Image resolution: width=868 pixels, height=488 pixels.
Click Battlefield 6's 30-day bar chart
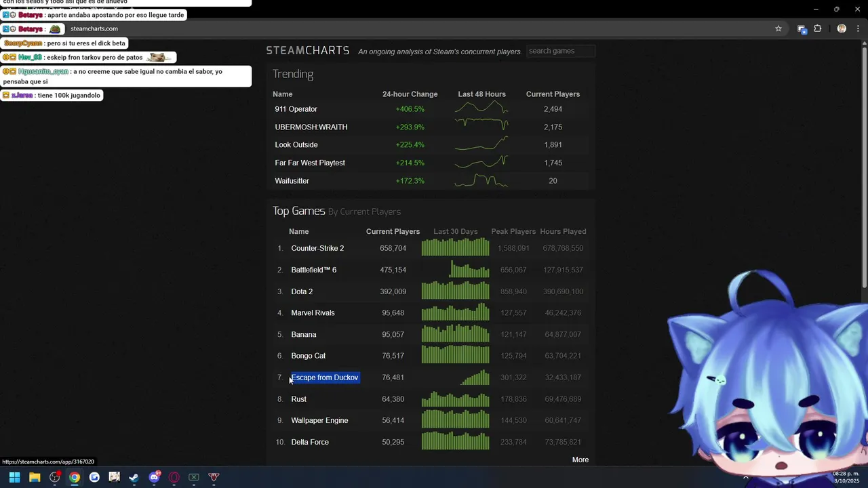click(469, 270)
